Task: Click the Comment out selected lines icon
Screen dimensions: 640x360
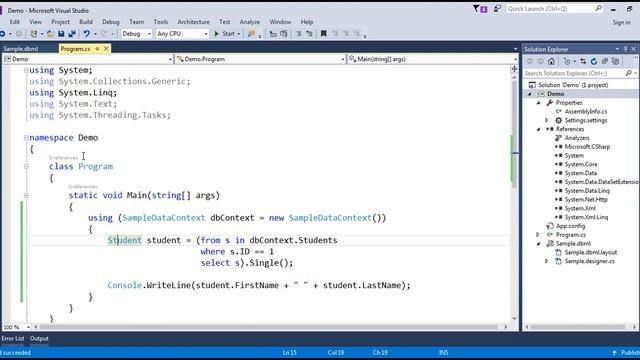Action: pyautogui.click(x=298, y=34)
